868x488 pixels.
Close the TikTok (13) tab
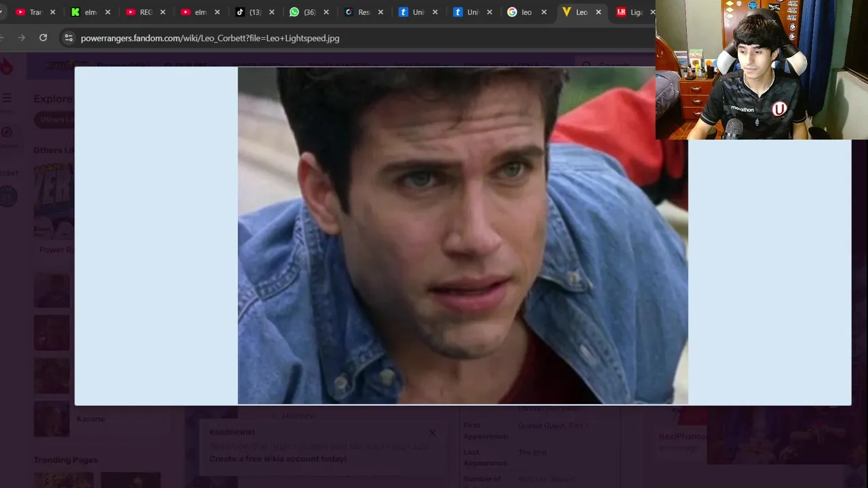tap(272, 12)
